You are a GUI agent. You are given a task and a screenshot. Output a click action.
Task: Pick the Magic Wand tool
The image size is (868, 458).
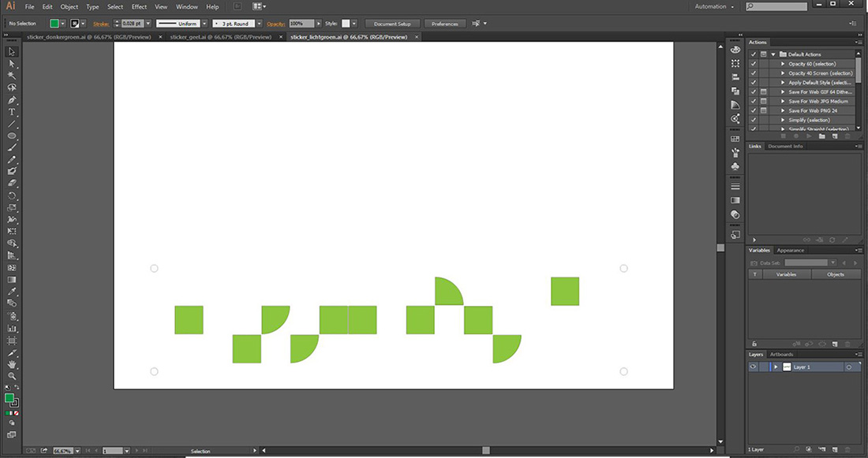point(12,76)
